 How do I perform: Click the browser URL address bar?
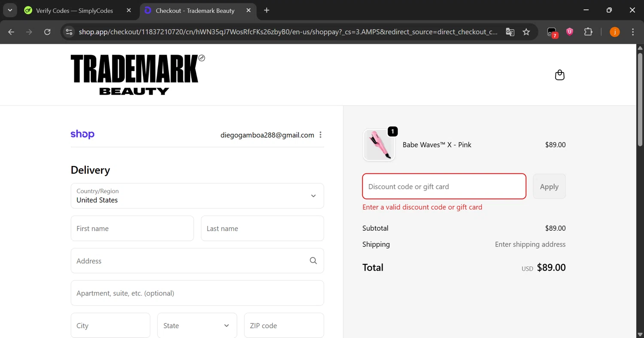288,32
